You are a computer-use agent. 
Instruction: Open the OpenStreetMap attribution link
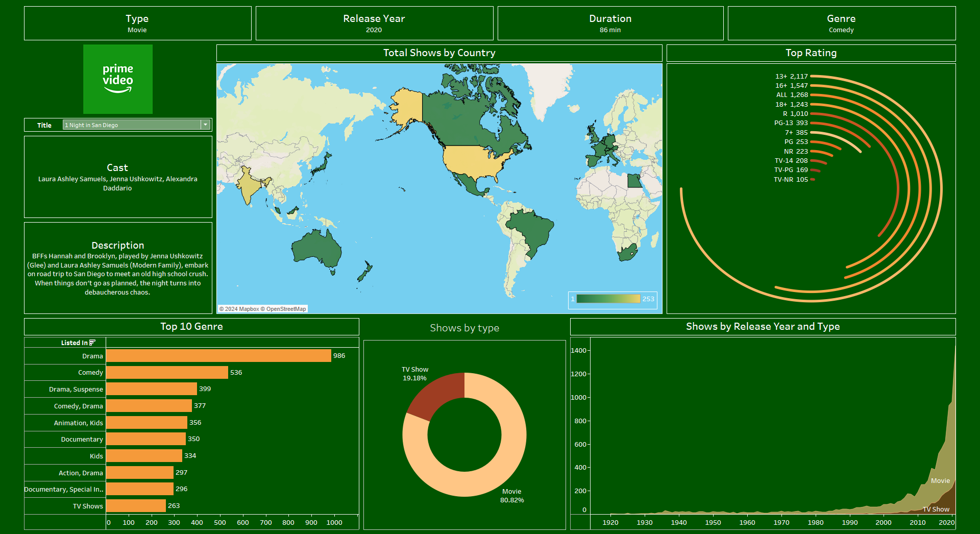285,309
